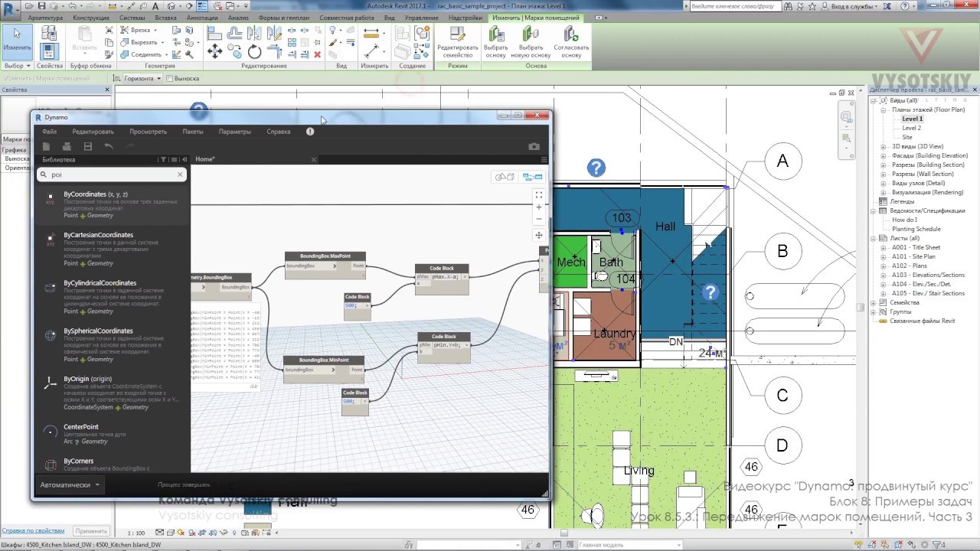Open the Архитектура ribbon tab
980x551 pixels.
click(x=45, y=18)
